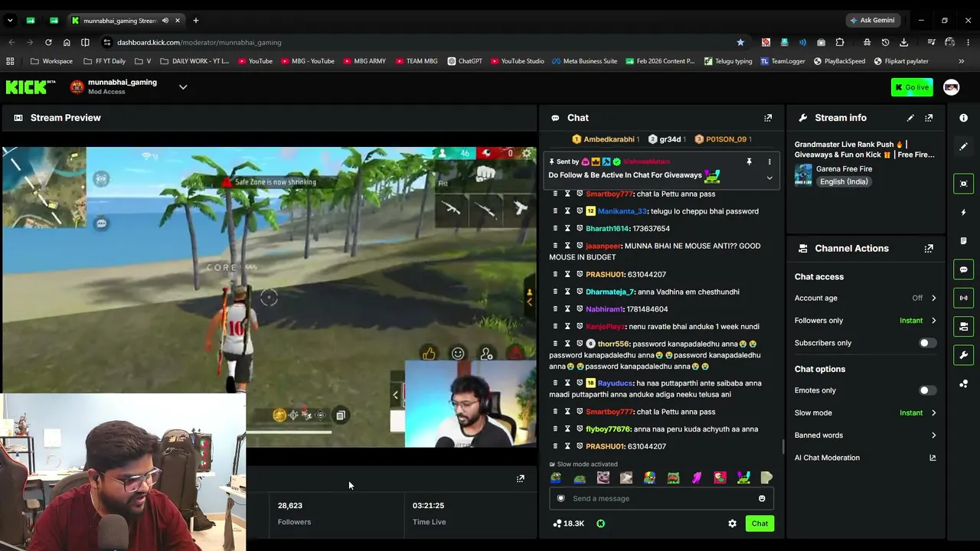Open chat settings gear icon
This screenshot has height=551, width=980.
click(732, 523)
